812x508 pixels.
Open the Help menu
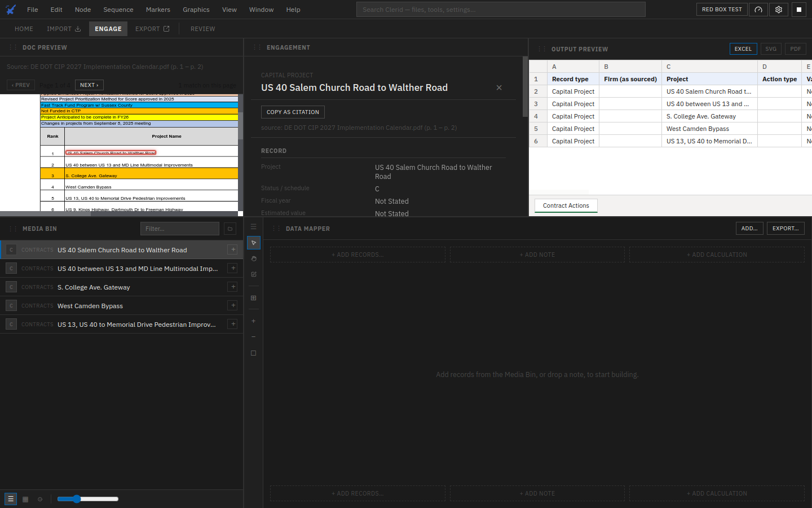pos(293,10)
